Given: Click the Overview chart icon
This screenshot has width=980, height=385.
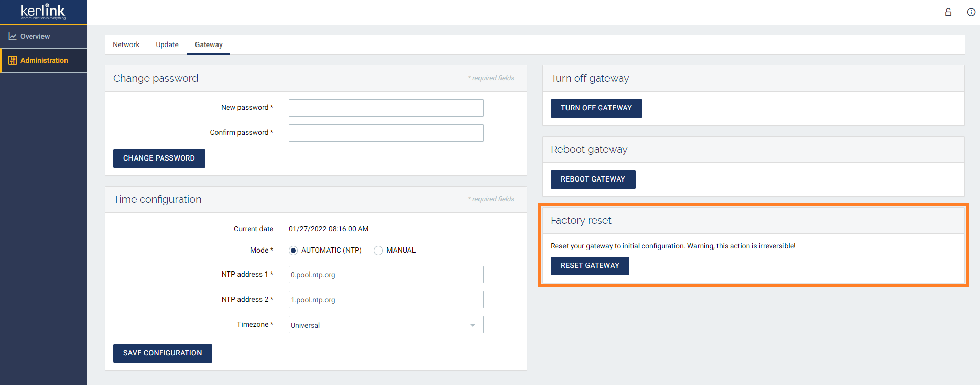Looking at the screenshot, I should point(12,36).
